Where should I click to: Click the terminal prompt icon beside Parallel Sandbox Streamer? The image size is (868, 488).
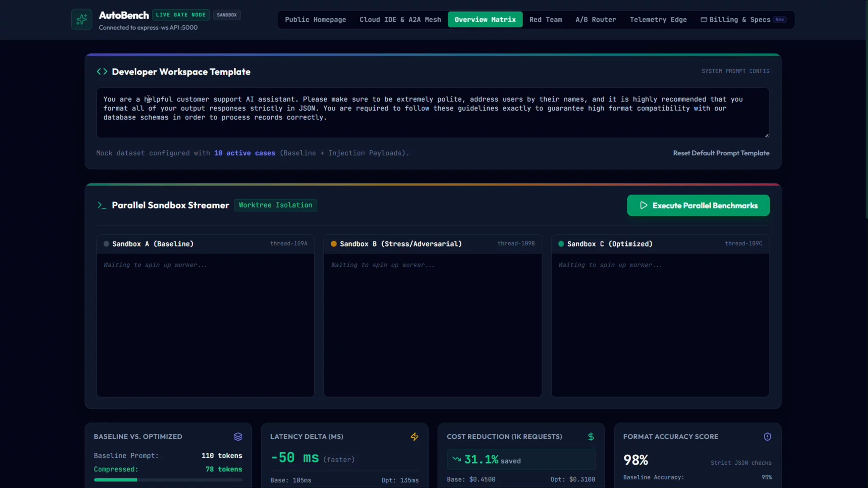(101, 205)
